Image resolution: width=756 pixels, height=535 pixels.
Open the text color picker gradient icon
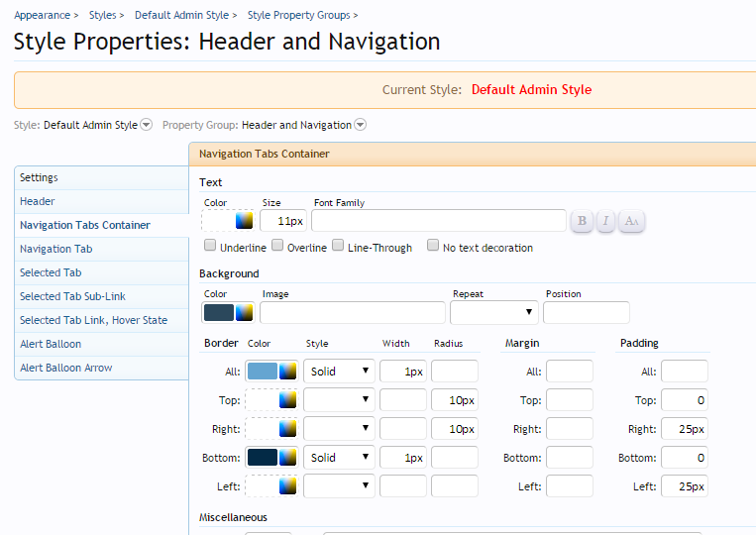click(x=244, y=220)
